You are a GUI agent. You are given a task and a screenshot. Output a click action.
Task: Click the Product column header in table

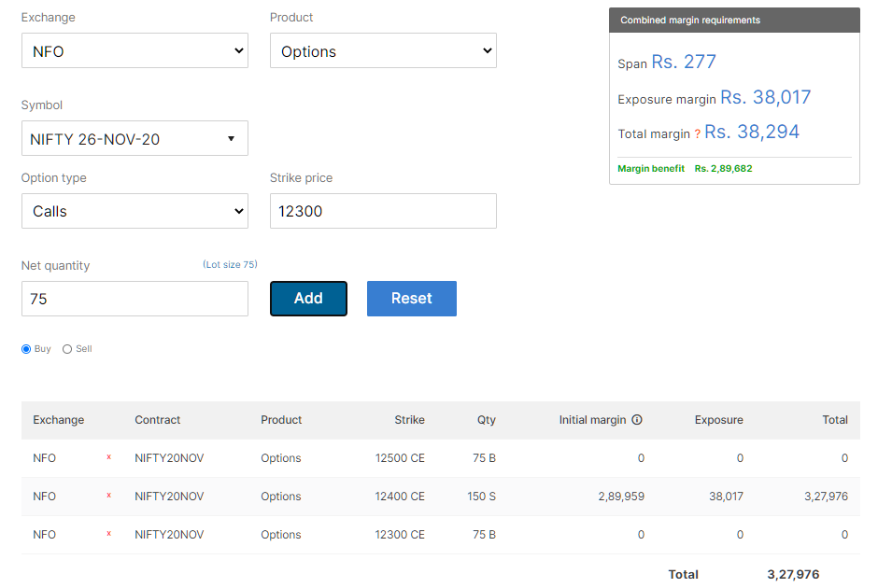pos(281,420)
